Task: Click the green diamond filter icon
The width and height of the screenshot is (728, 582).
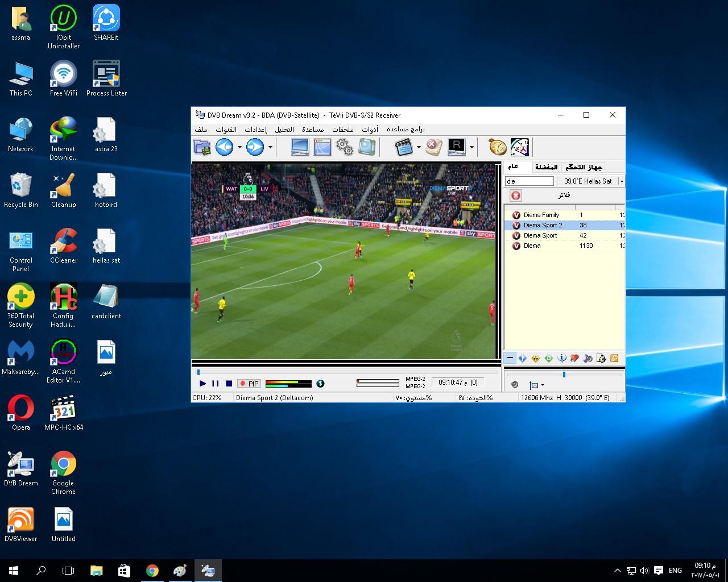Action: [x=549, y=358]
